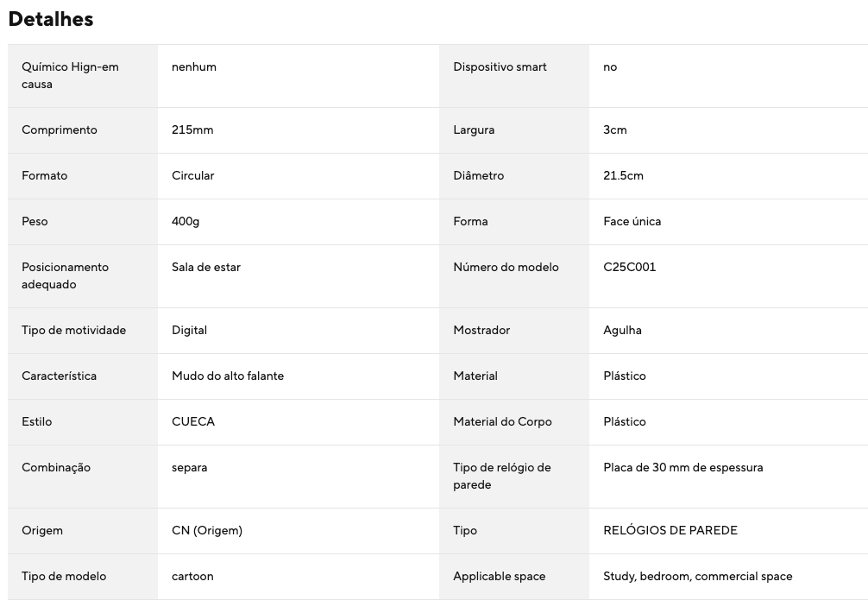Click the Detalhes heading

point(51,19)
